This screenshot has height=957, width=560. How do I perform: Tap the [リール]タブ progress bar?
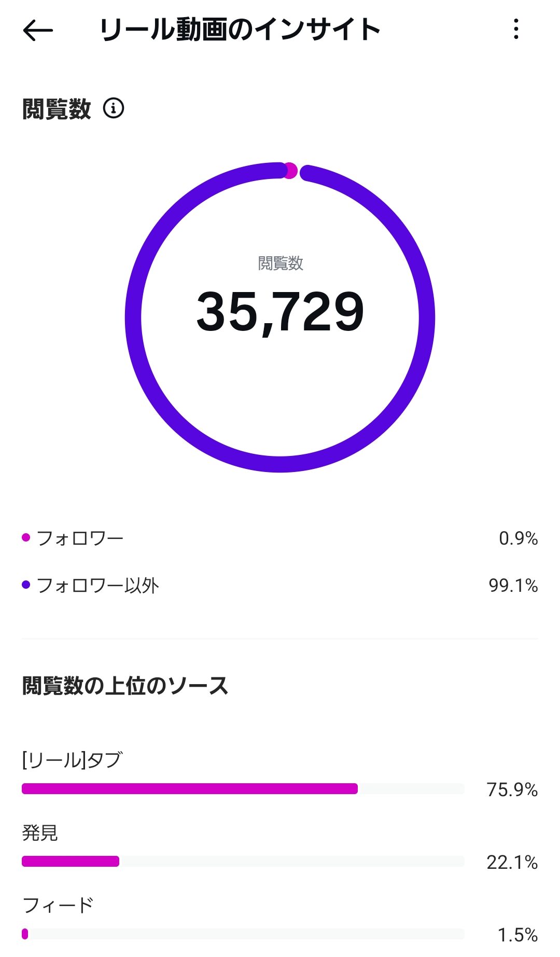[189, 789]
